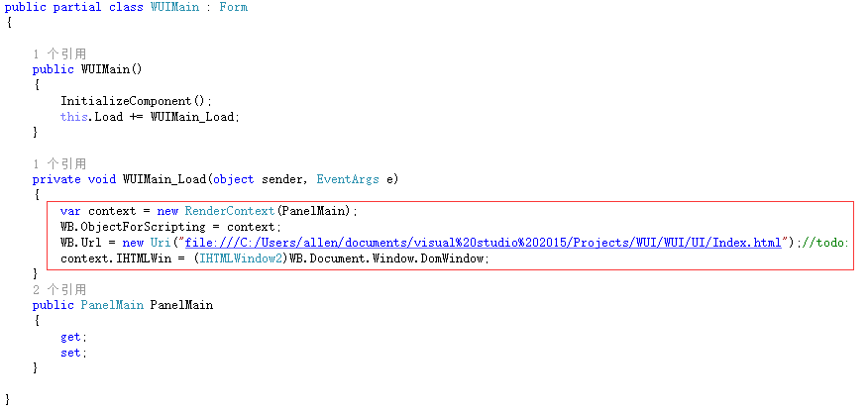Viewport: 868px width, 412px height.
Task: Click the '2 个引用' CodeLens above PanelMain property
Action: pos(59,289)
